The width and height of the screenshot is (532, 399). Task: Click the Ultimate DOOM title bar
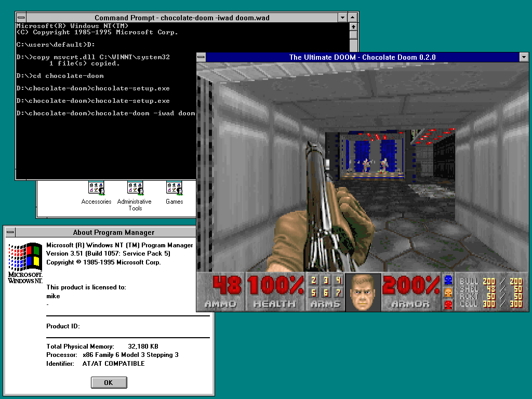(362, 57)
